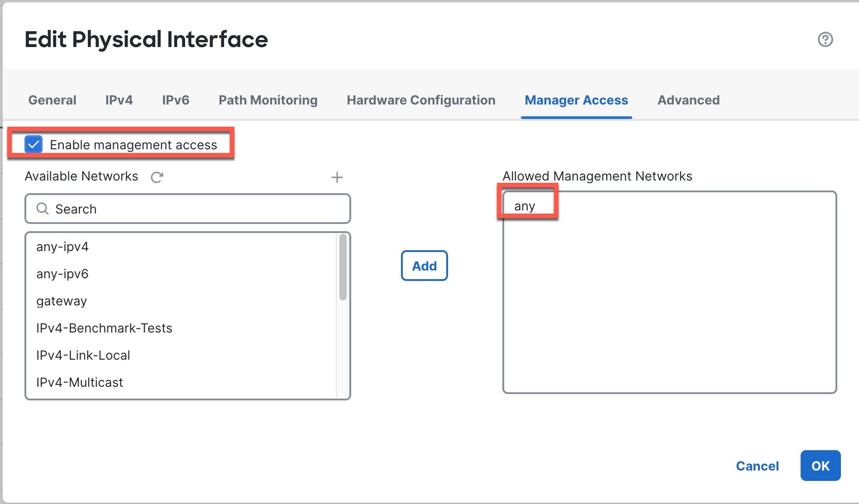Switch to the General tab
859x504 pixels.
pyautogui.click(x=52, y=100)
